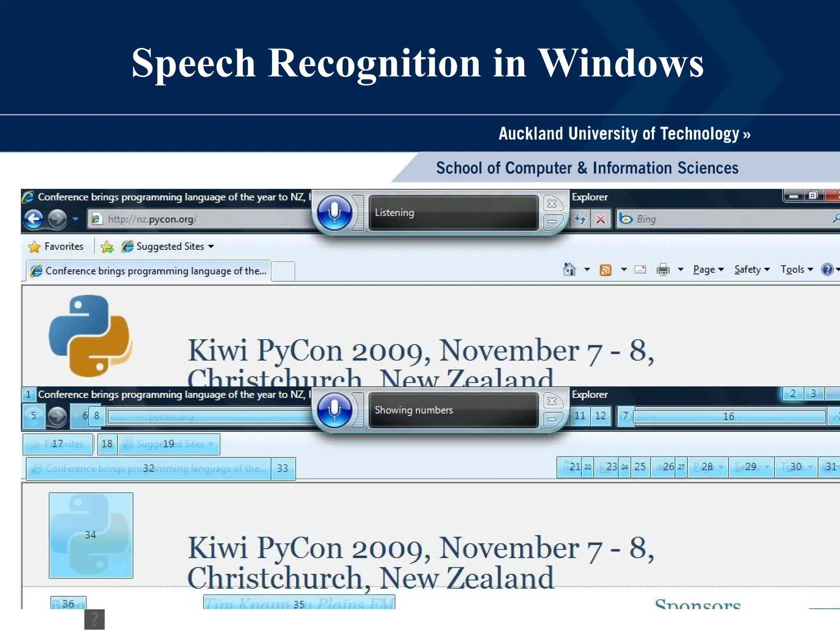Click the Home icon in the command bar

pyautogui.click(x=569, y=269)
